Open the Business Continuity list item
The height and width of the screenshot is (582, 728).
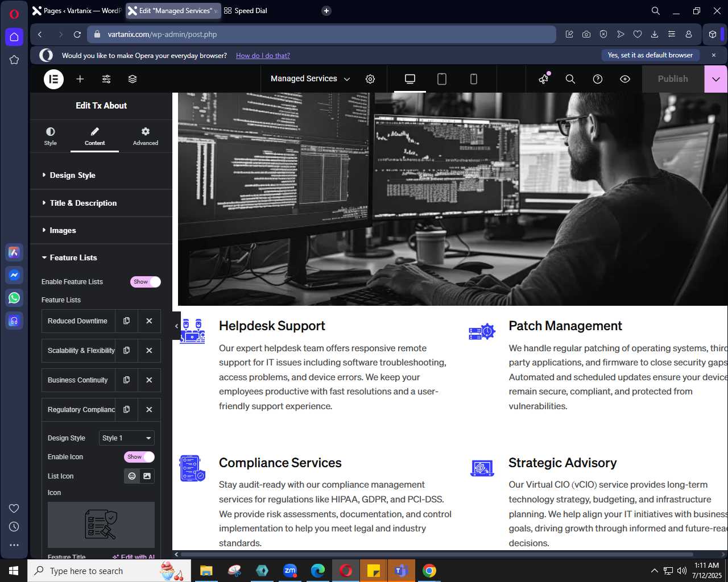[78, 380]
